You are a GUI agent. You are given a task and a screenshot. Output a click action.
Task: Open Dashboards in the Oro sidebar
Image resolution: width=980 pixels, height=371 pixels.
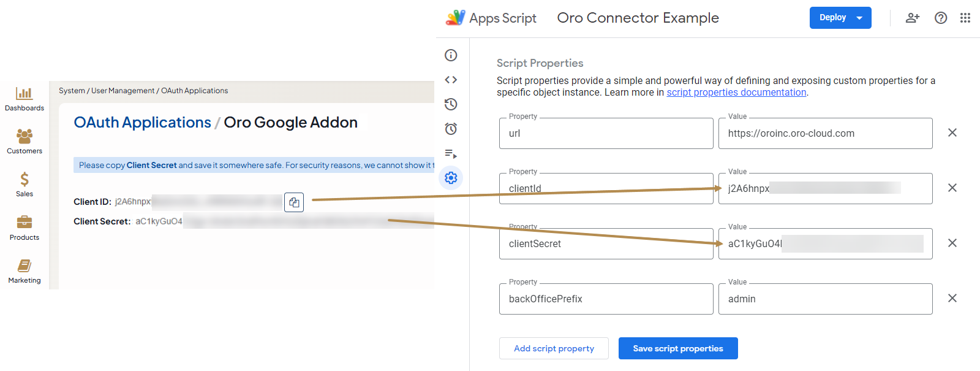[x=24, y=98]
